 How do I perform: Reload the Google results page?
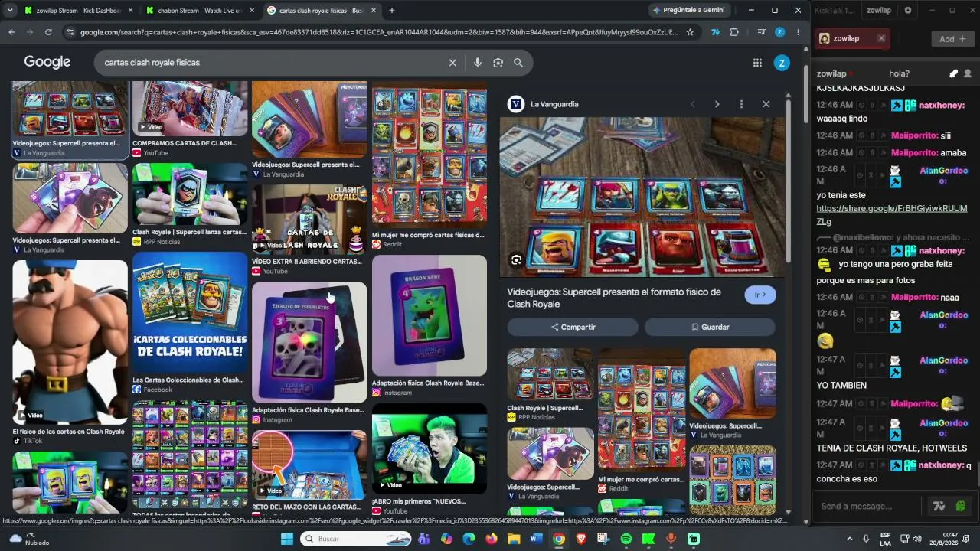tap(48, 32)
